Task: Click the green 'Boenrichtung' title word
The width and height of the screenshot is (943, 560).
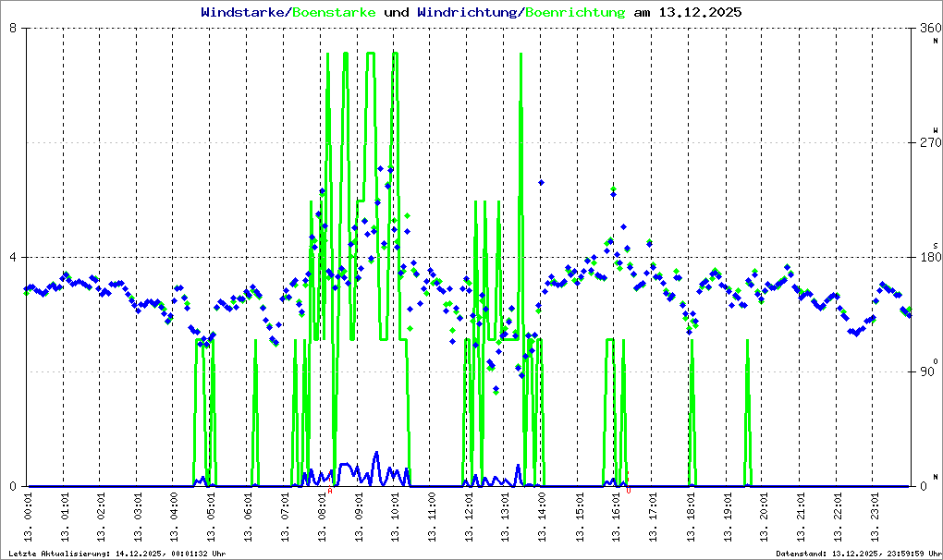Action: point(576,12)
